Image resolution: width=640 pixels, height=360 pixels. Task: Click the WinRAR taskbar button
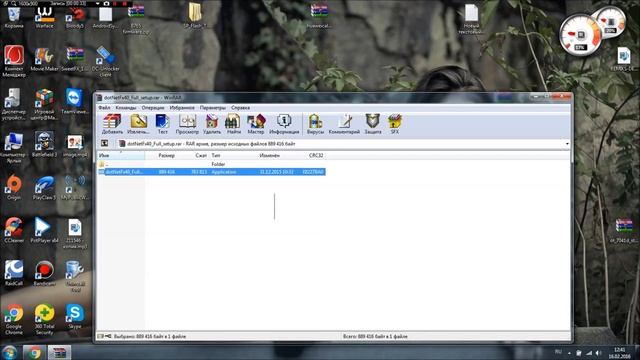pos(60,352)
